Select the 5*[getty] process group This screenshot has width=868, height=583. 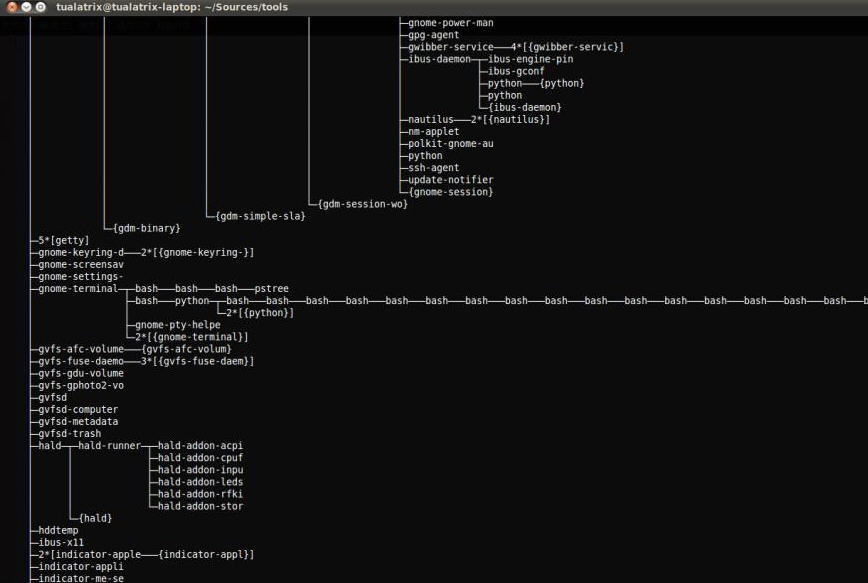[x=64, y=241]
